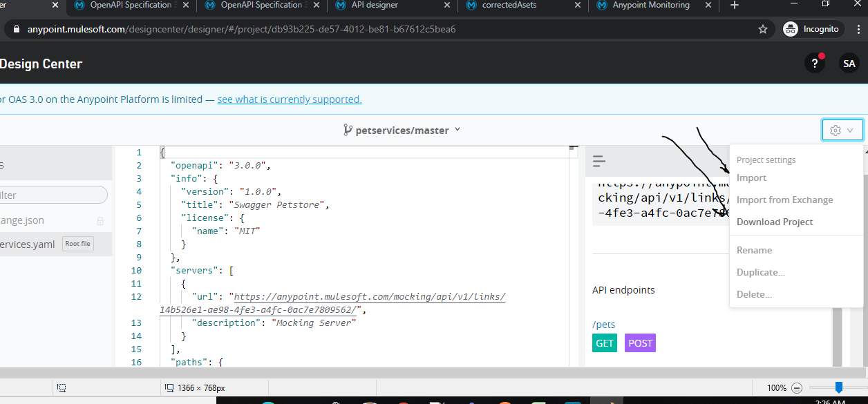Click the documentation panel hamburger icon
The image size is (868, 404).
tap(599, 162)
